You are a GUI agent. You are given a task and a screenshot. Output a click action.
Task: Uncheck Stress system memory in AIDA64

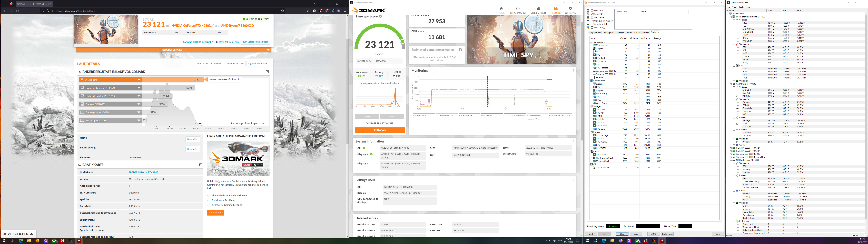pyautogui.click(x=592, y=21)
